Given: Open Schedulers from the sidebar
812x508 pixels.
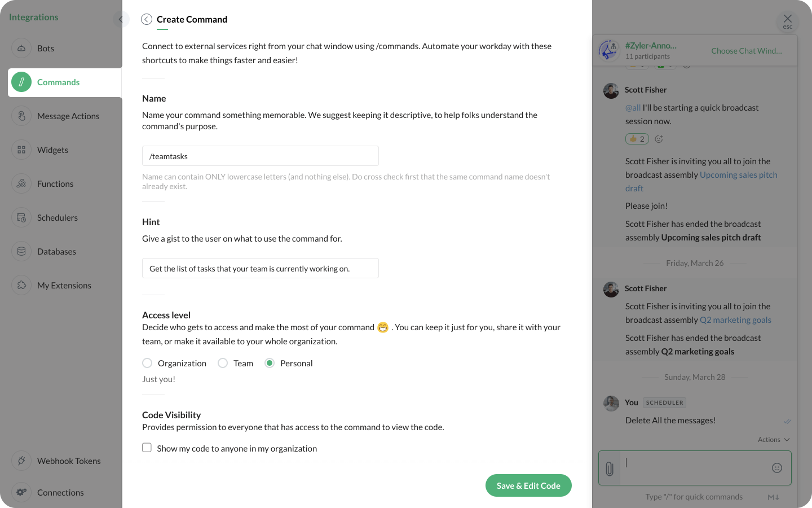Looking at the screenshot, I should click(57, 218).
